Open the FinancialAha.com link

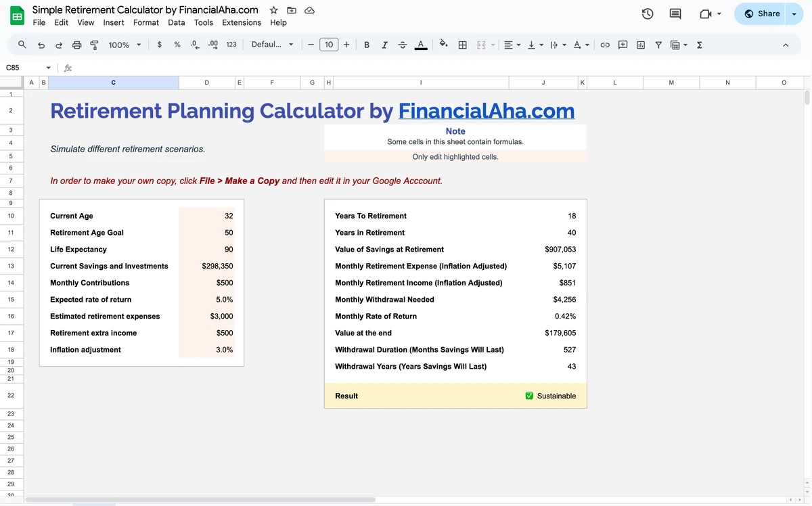(x=487, y=111)
